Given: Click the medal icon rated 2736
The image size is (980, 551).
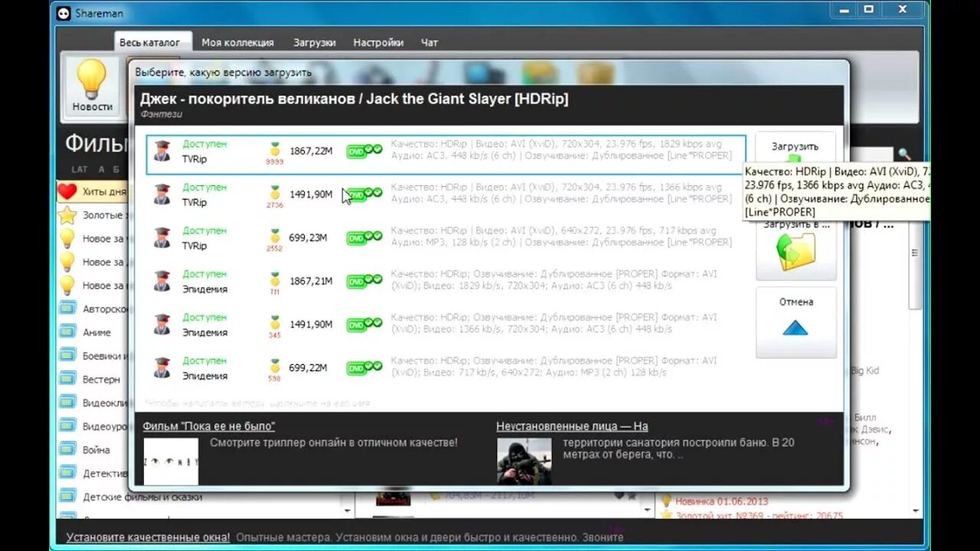Looking at the screenshot, I should click(x=275, y=193).
